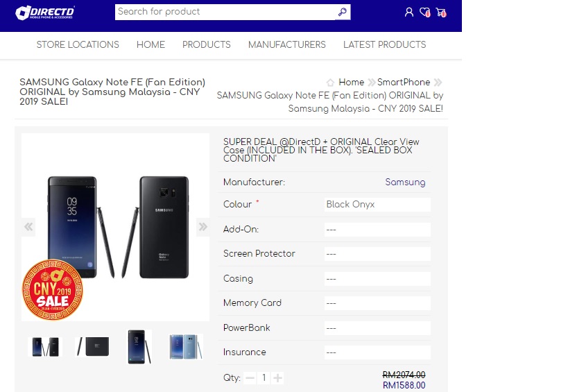Image resolution: width=568 pixels, height=392 pixels.
Task: Click the RM1588.00 sale price
Action: pos(404,385)
